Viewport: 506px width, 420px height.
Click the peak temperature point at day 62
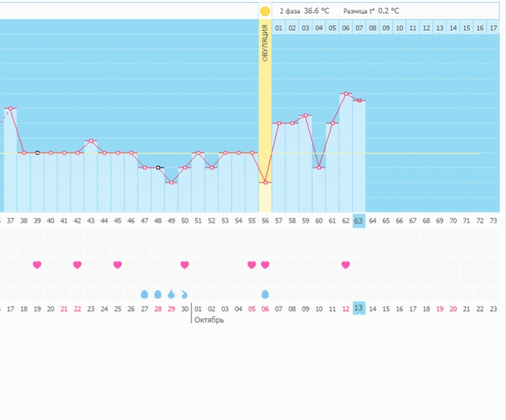pos(346,93)
